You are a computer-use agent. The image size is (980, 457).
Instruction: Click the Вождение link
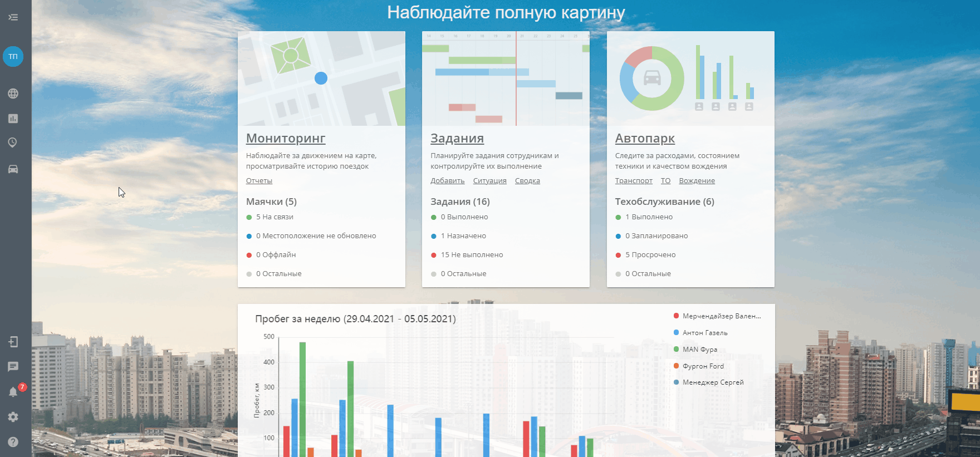point(697,181)
